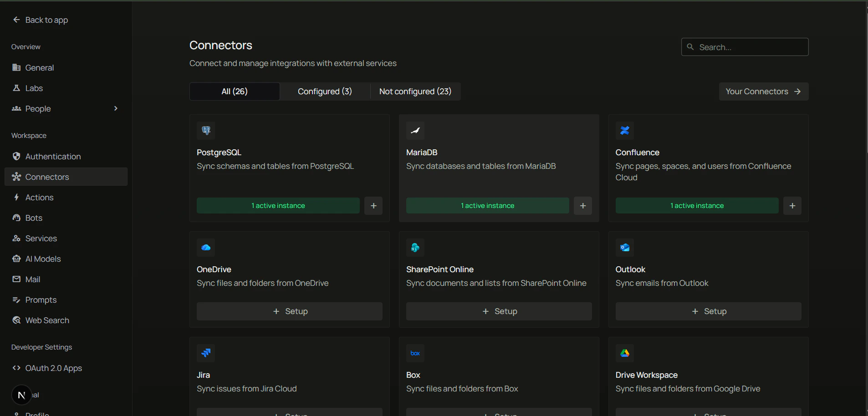Screen dimensions: 868x416
Task: Open Your Connectors page
Action: 764,91
